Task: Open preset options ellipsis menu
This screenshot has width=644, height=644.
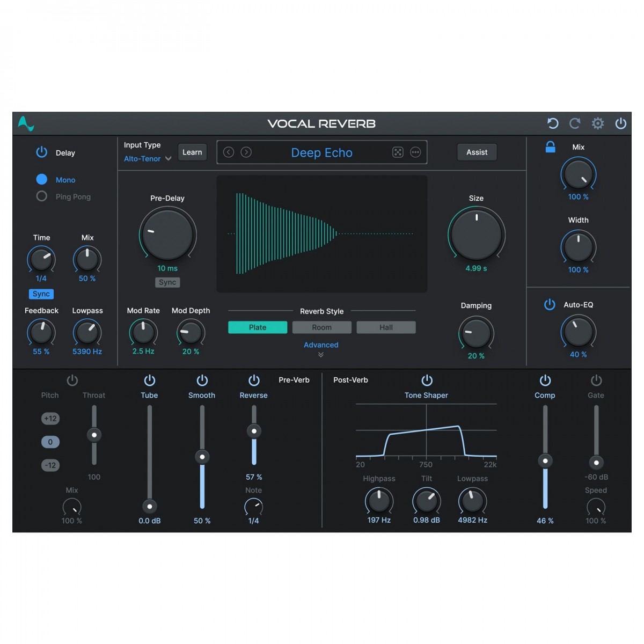Action: point(415,152)
